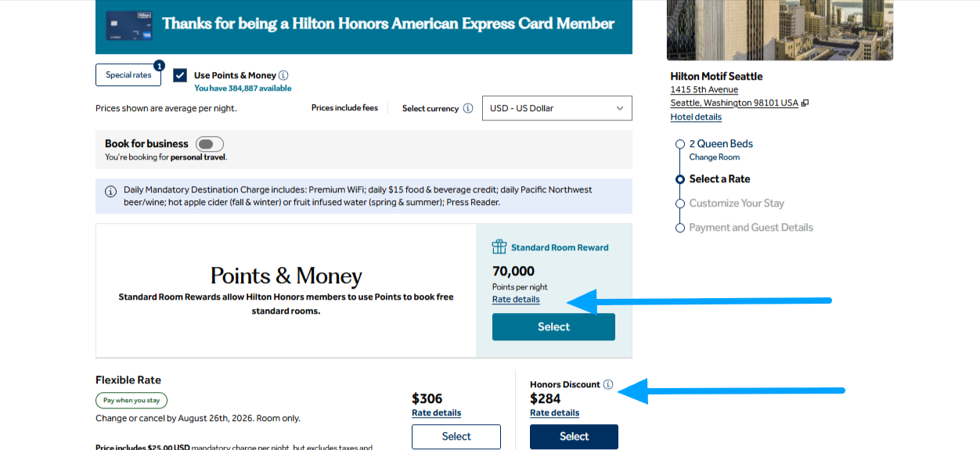Select the Select a Rate step indicator
This screenshot has width=980, height=450.
coord(680,179)
